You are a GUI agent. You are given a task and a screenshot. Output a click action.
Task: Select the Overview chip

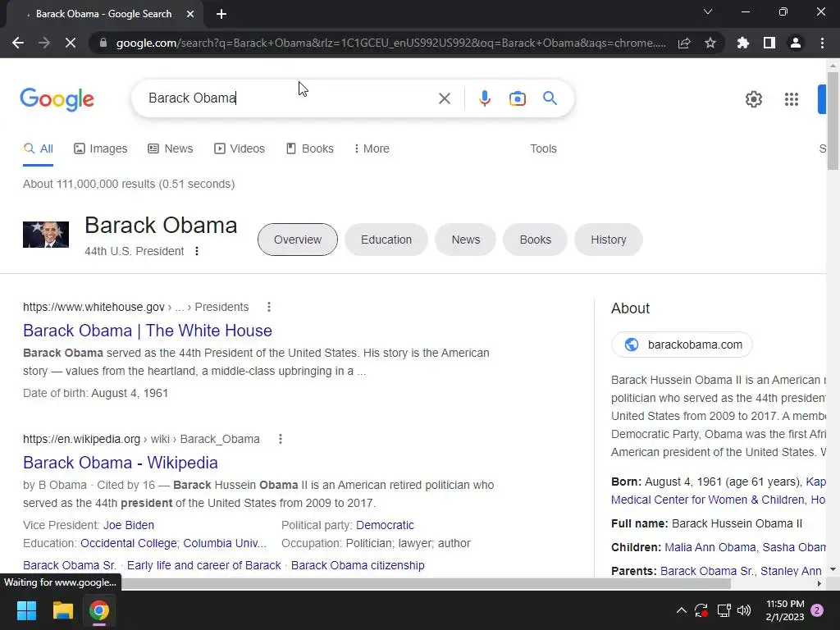(x=297, y=240)
